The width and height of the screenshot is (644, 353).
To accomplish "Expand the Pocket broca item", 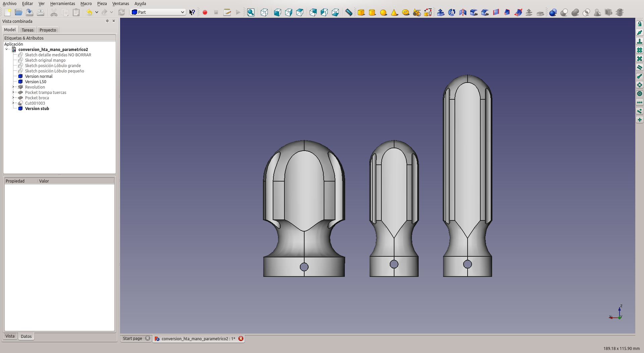I will point(13,98).
